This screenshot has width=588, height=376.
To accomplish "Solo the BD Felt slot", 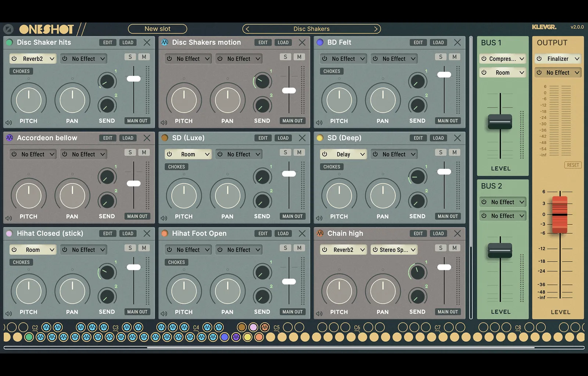I will (441, 57).
